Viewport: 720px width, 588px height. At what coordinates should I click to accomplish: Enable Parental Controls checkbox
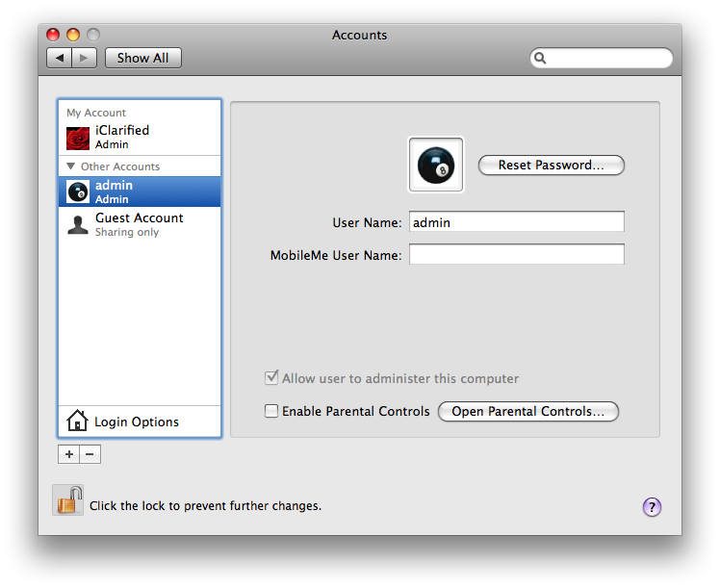[x=271, y=411]
